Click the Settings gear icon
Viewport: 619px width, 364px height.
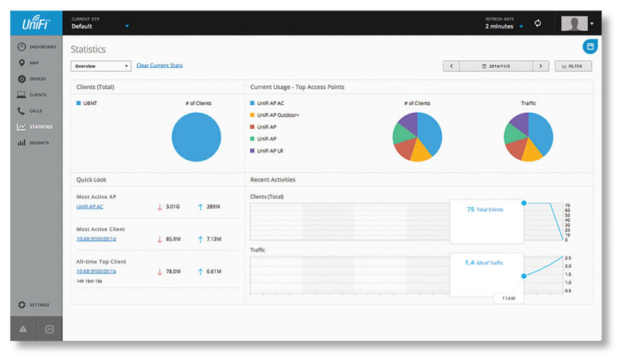[x=22, y=304]
